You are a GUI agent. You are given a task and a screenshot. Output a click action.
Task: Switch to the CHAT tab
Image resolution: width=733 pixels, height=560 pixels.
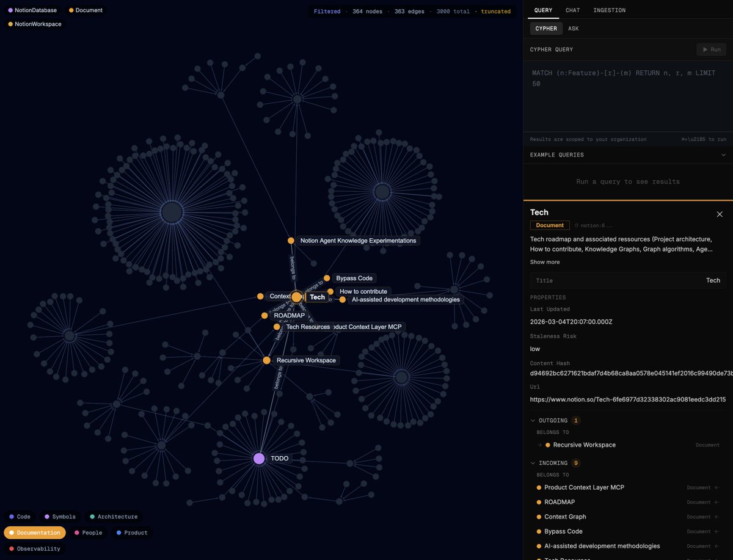(572, 10)
